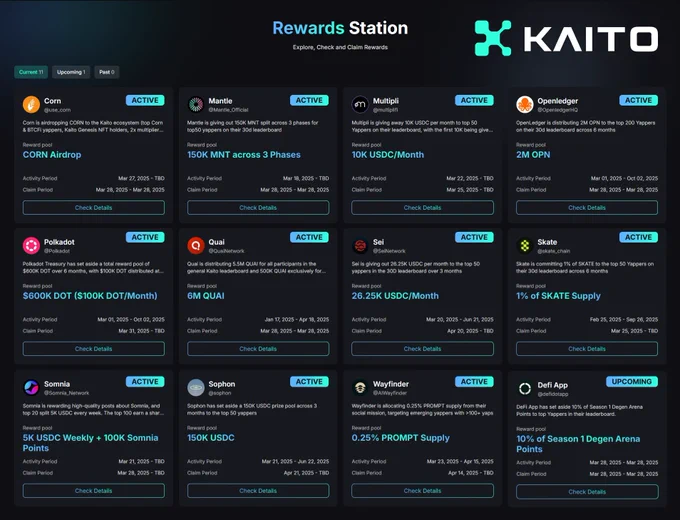Viewport: 680px width, 520px height.
Task: Click the Sei project logo icon
Action: [360, 245]
